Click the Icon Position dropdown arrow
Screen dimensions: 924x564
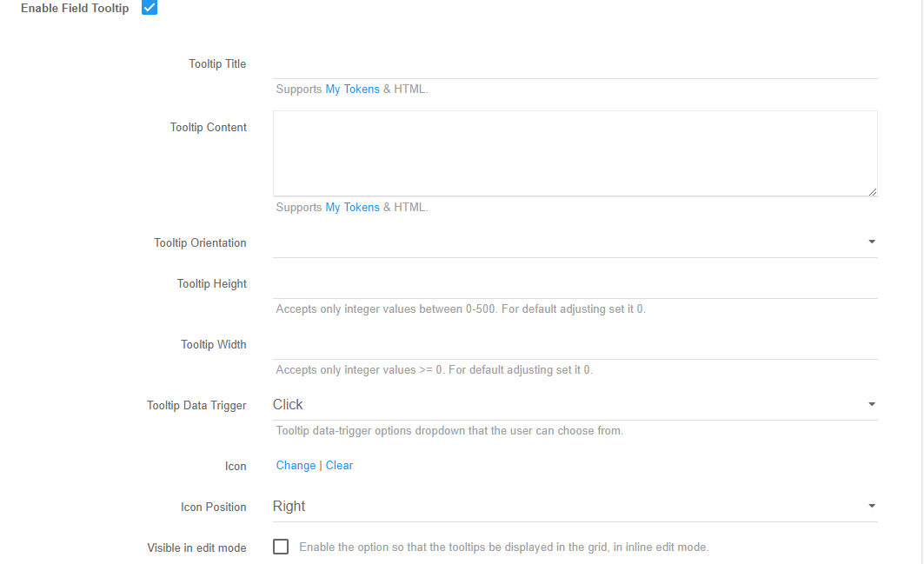pos(871,505)
